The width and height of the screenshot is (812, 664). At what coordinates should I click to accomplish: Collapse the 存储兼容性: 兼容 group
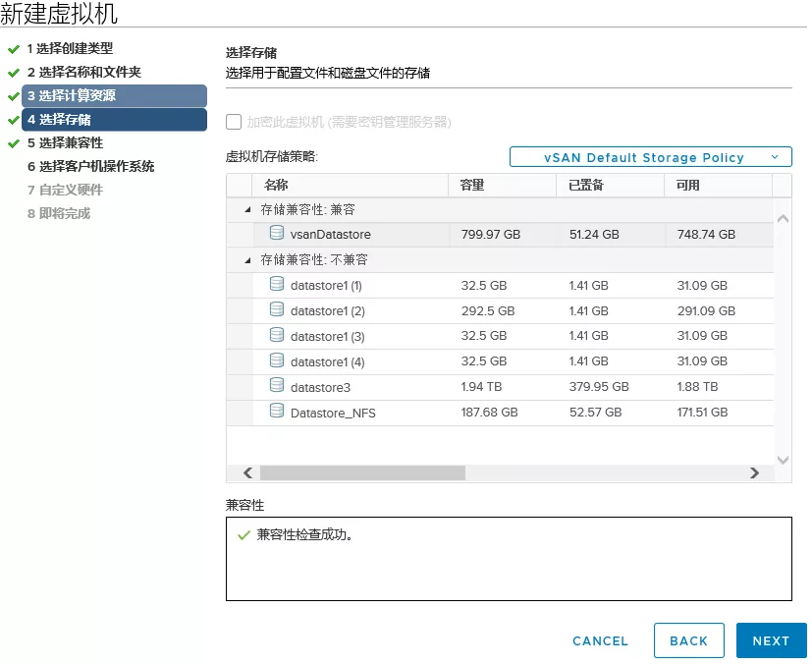pyautogui.click(x=245, y=209)
